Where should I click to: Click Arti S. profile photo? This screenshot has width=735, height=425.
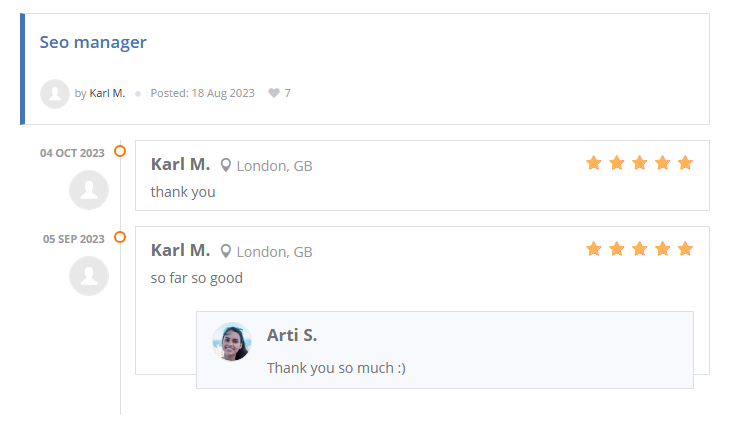232,342
